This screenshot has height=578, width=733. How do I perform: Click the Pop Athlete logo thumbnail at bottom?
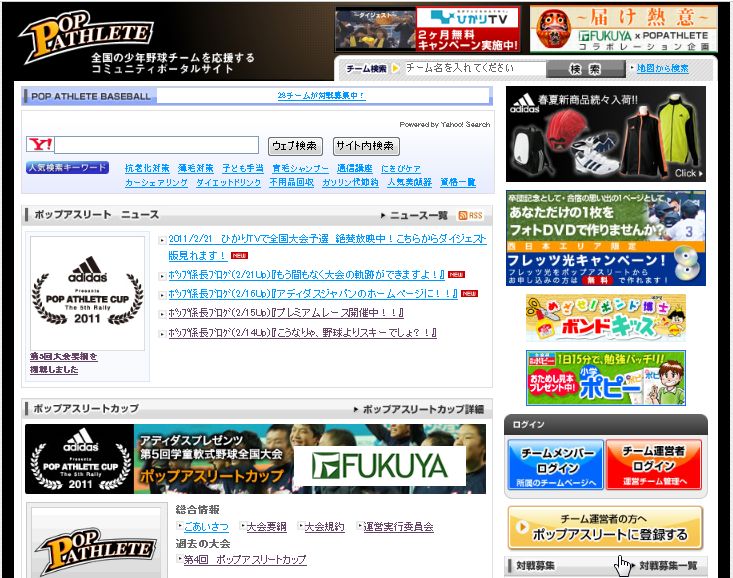[x=97, y=551]
